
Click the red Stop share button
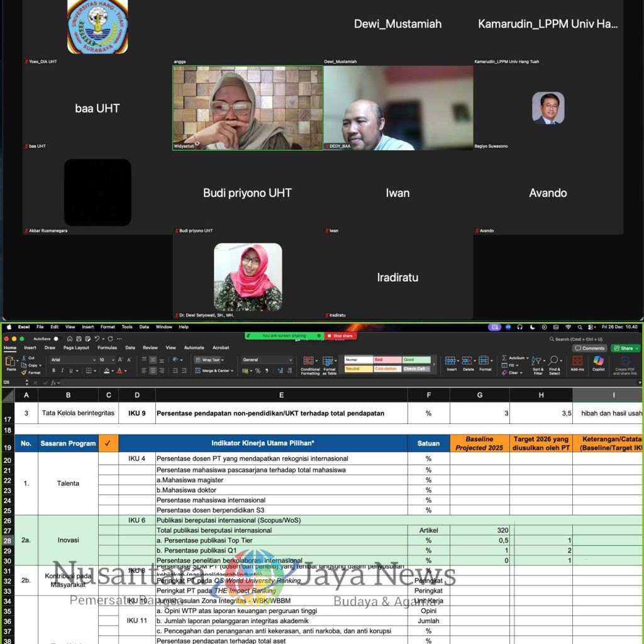point(340,336)
